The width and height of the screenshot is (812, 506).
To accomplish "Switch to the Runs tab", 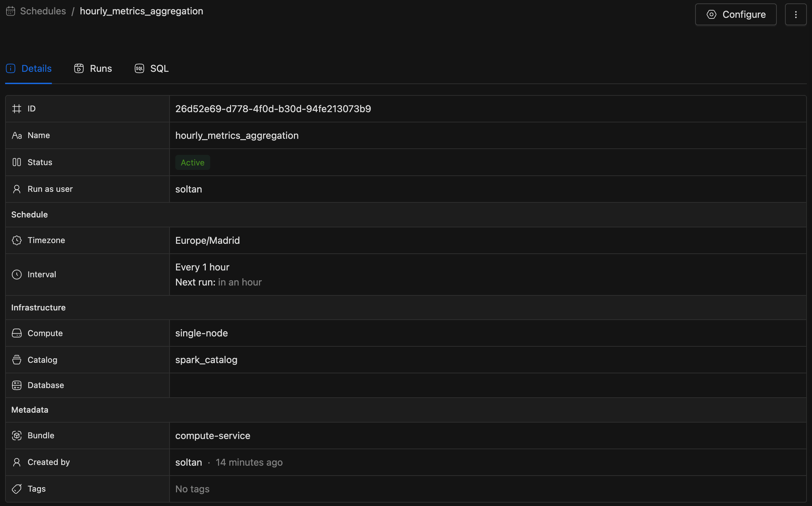I will [x=93, y=68].
